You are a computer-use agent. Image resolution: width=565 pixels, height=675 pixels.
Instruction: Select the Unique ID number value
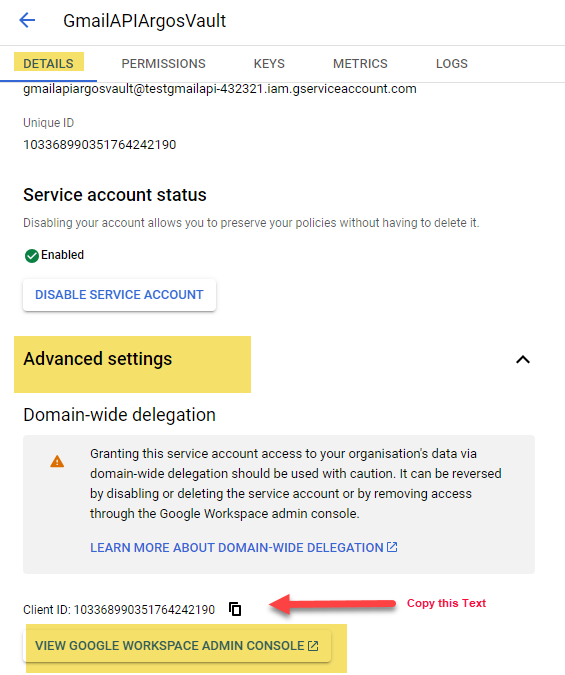[99, 145]
